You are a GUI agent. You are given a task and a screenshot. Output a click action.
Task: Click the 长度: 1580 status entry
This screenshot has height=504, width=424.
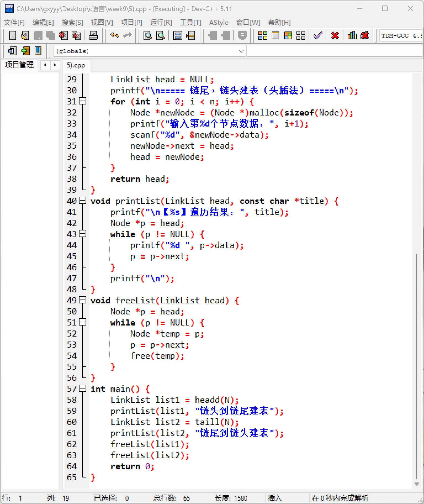click(231, 498)
